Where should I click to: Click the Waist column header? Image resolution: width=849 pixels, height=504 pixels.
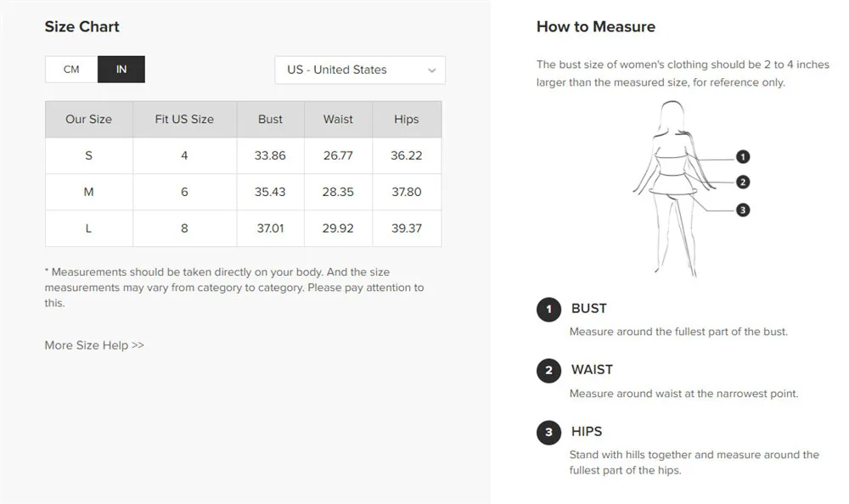(339, 119)
